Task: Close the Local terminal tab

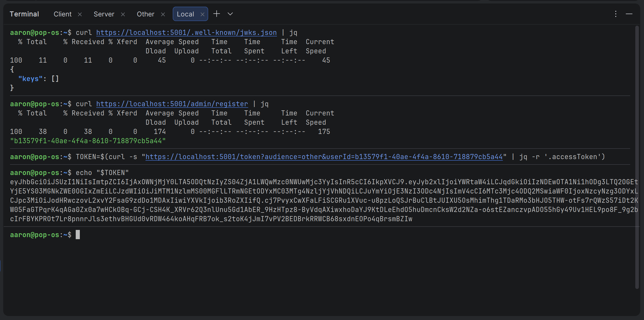Action: click(203, 14)
